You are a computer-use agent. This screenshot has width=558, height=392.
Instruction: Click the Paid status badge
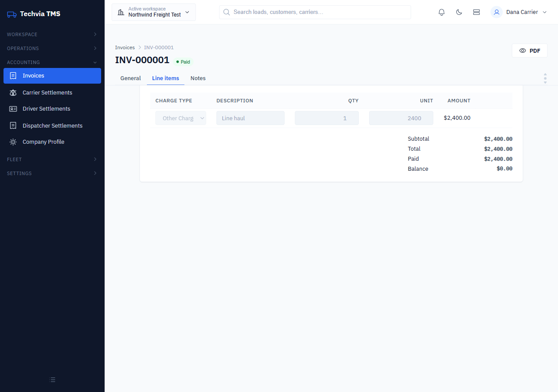pyautogui.click(x=183, y=62)
